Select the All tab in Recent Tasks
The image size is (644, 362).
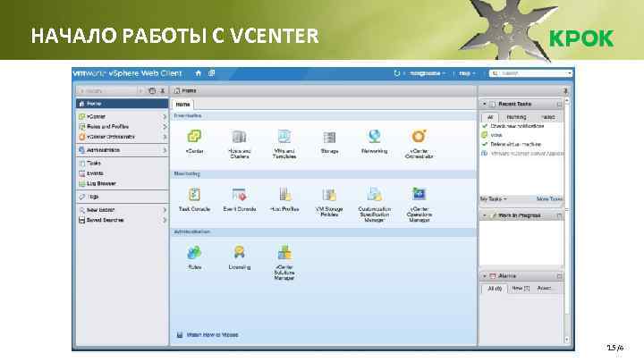tap(490, 117)
